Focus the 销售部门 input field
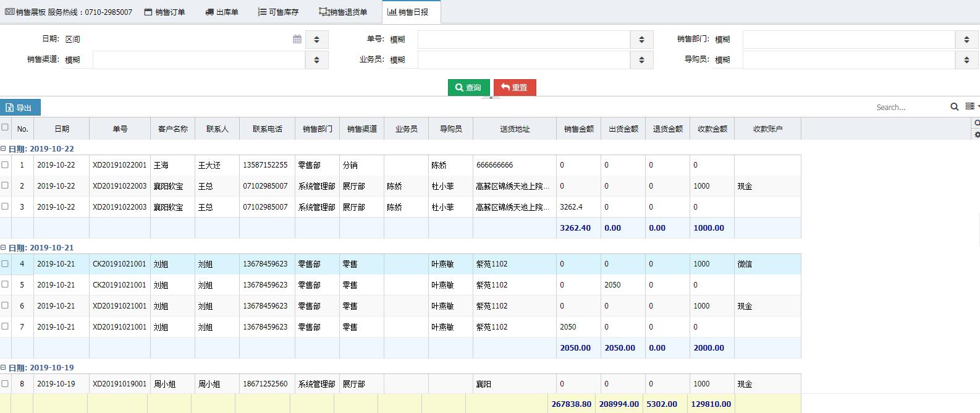The image size is (980, 413). (x=849, y=40)
